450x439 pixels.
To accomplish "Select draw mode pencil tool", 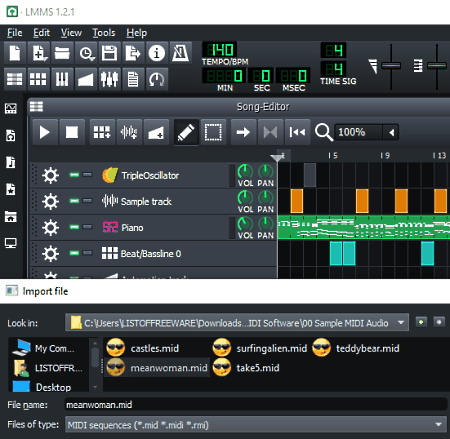I will coord(186,132).
